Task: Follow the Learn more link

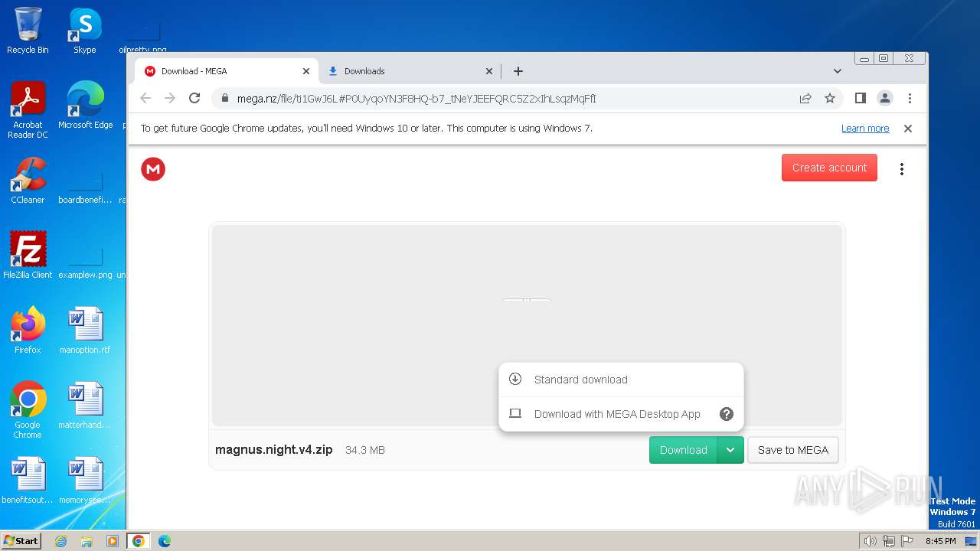Action: click(865, 129)
